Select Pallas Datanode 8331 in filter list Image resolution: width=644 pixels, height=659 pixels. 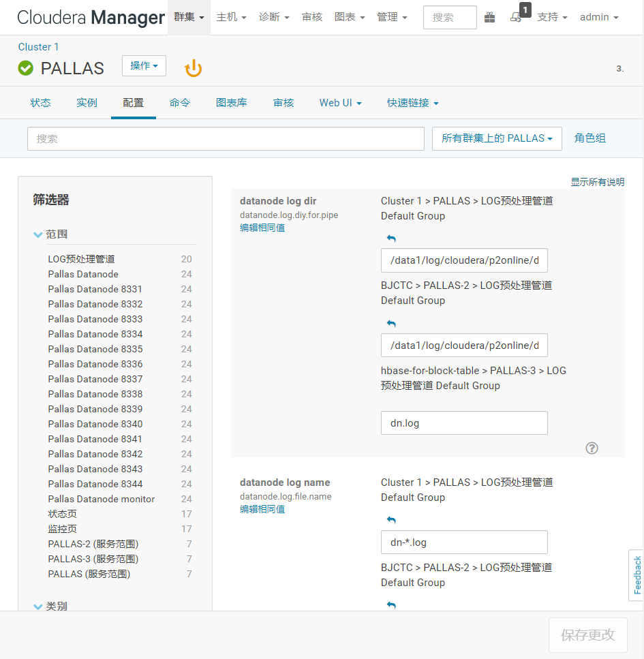tap(95, 289)
